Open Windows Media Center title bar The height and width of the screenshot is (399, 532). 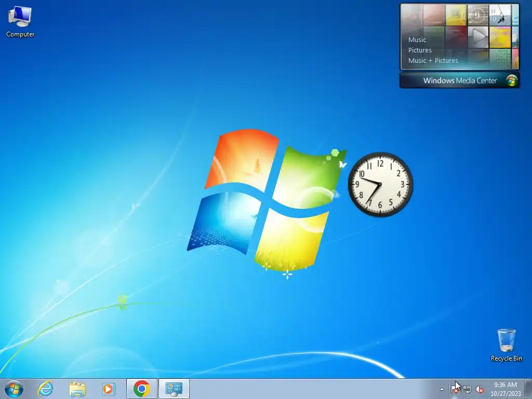coord(460,81)
